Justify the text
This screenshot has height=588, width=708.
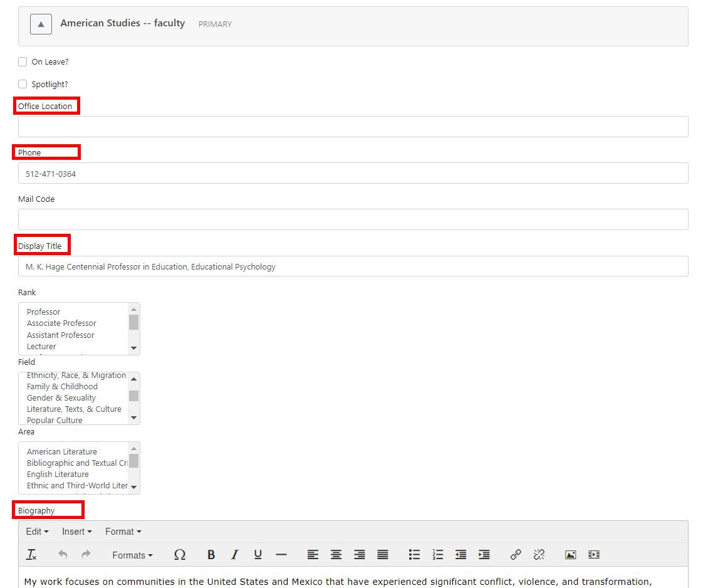tap(383, 555)
